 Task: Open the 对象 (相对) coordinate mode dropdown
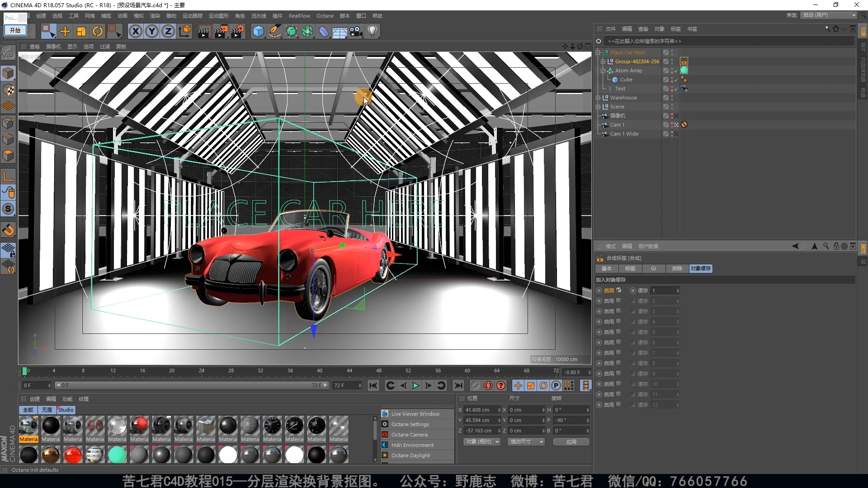pyautogui.click(x=482, y=441)
